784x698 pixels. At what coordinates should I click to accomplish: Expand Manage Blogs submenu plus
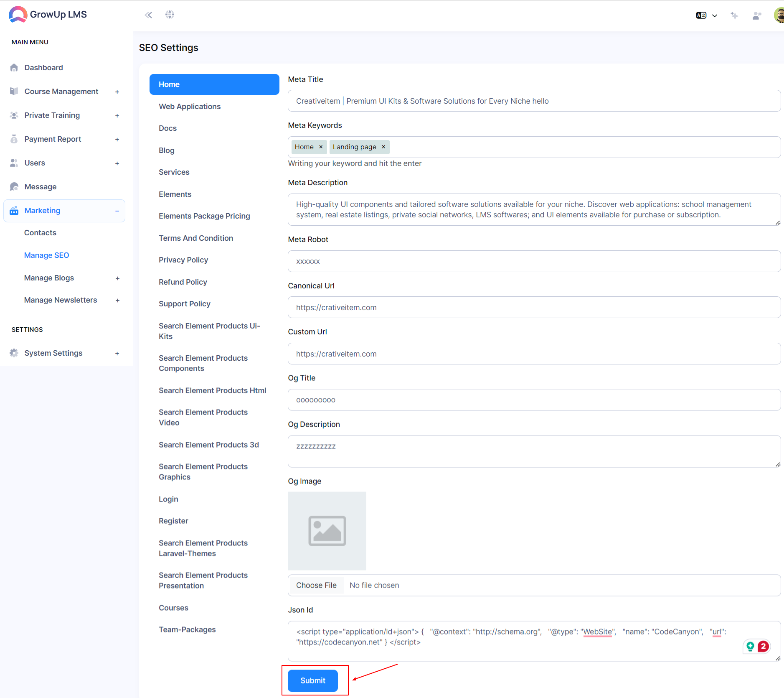[118, 278]
